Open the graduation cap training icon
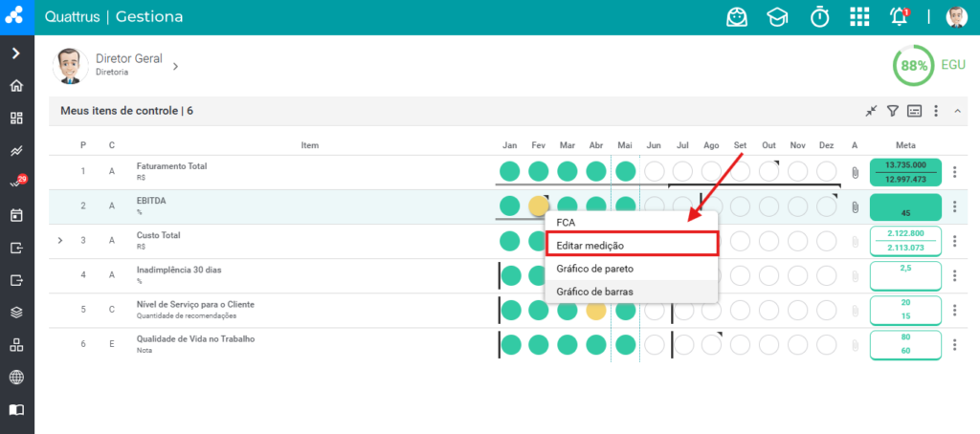Image resolution: width=980 pixels, height=434 pixels. point(777,17)
